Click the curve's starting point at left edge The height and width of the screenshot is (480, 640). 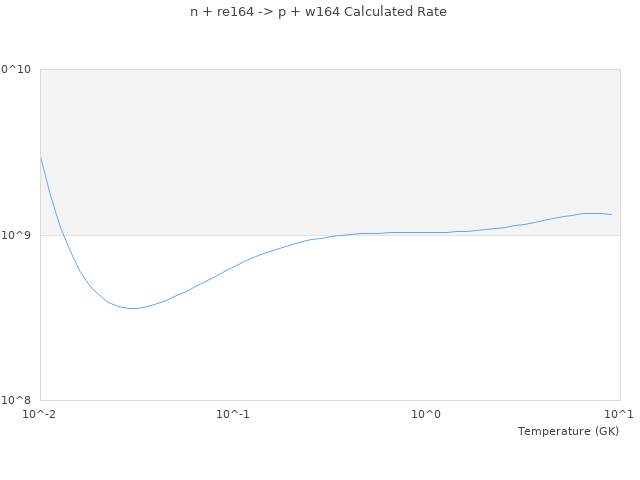click(x=41, y=157)
